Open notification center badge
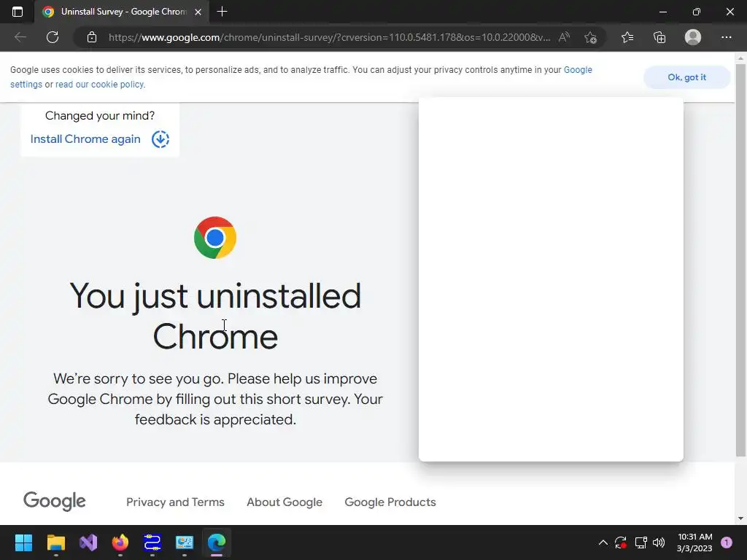 coord(727,542)
